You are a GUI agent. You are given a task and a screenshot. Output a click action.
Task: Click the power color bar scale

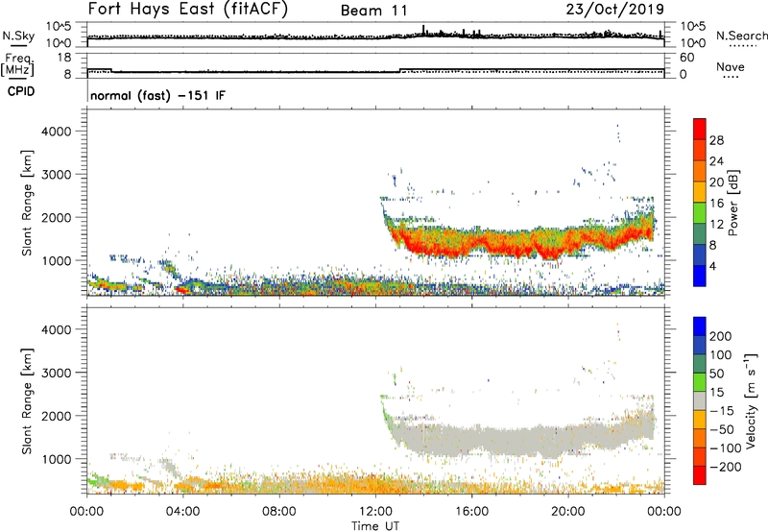tap(700, 202)
